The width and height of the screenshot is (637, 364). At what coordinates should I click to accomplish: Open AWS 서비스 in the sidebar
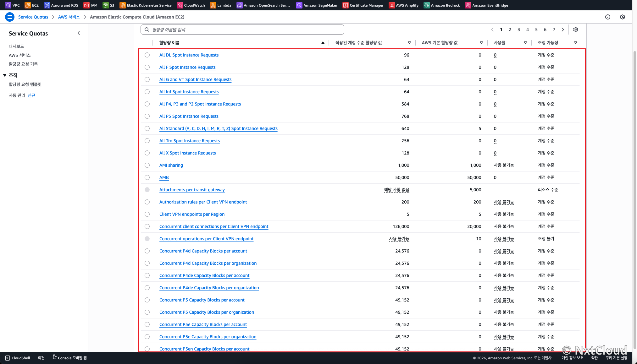(x=20, y=55)
